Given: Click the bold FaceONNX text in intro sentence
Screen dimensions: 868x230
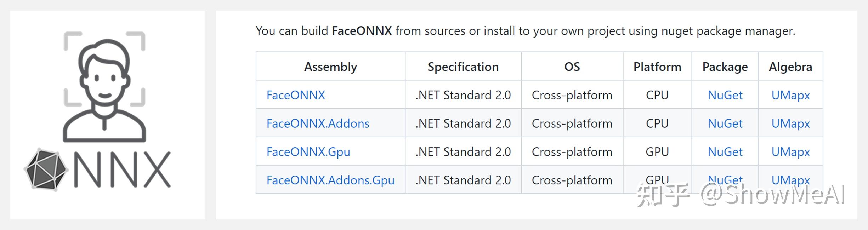Looking at the screenshot, I should [362, 31].
